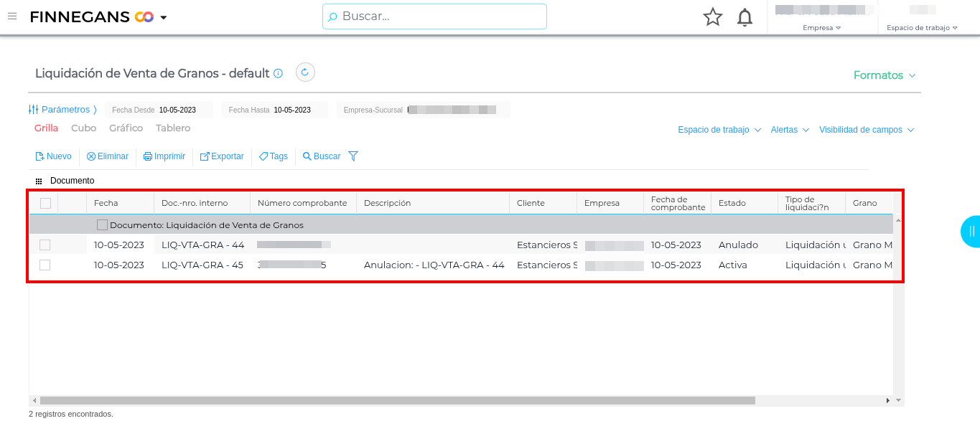Click the Estado column header
980x426 pixels.
(744, 203)
